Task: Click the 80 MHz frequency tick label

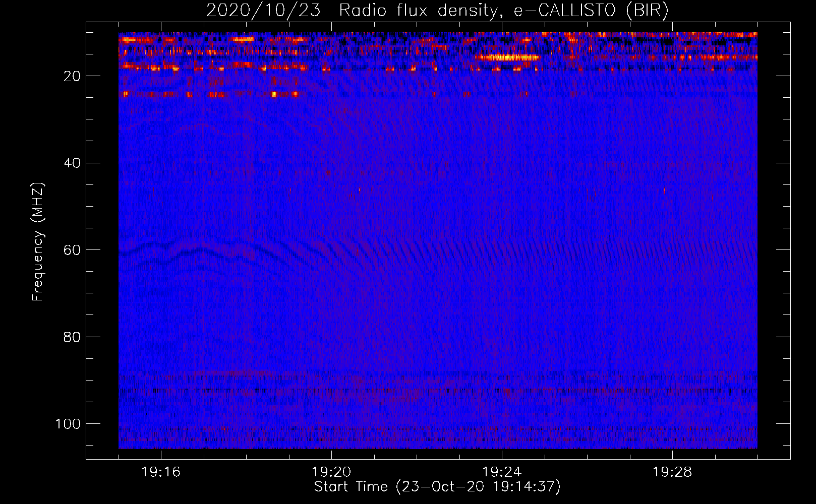Action: pyautogui.click(x=72, y=337)
